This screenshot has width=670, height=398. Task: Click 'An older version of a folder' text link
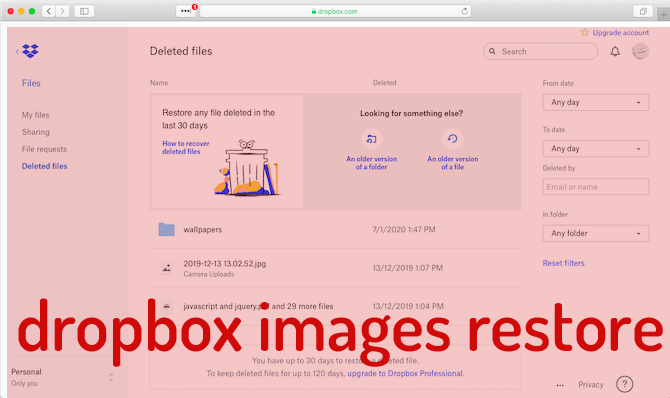click(x=371, y=163)
